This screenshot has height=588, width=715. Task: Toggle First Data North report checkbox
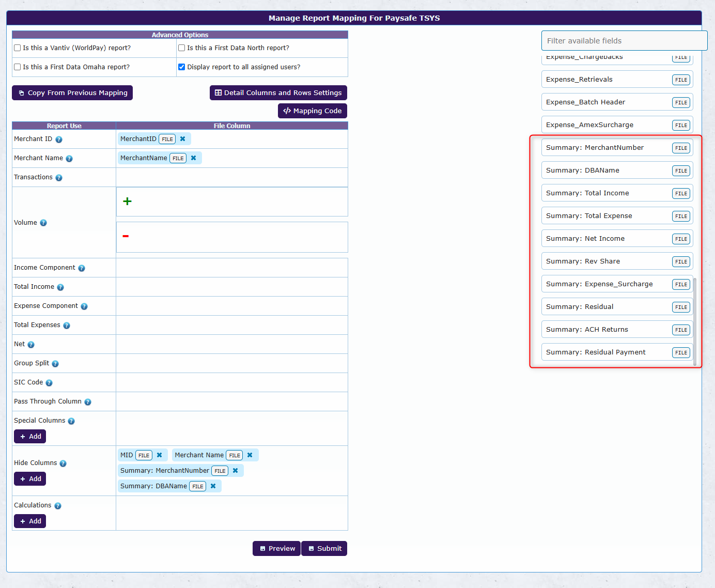[x=182, y=48]
